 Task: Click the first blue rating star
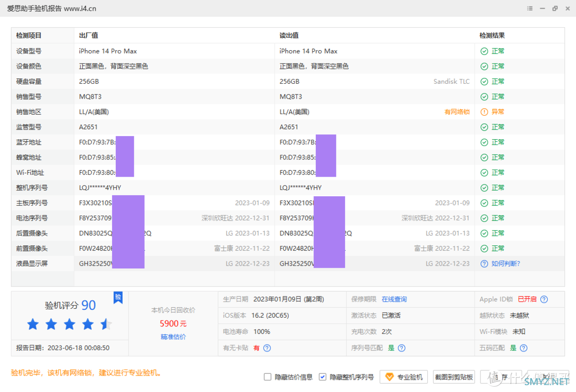tap(33, 324)
